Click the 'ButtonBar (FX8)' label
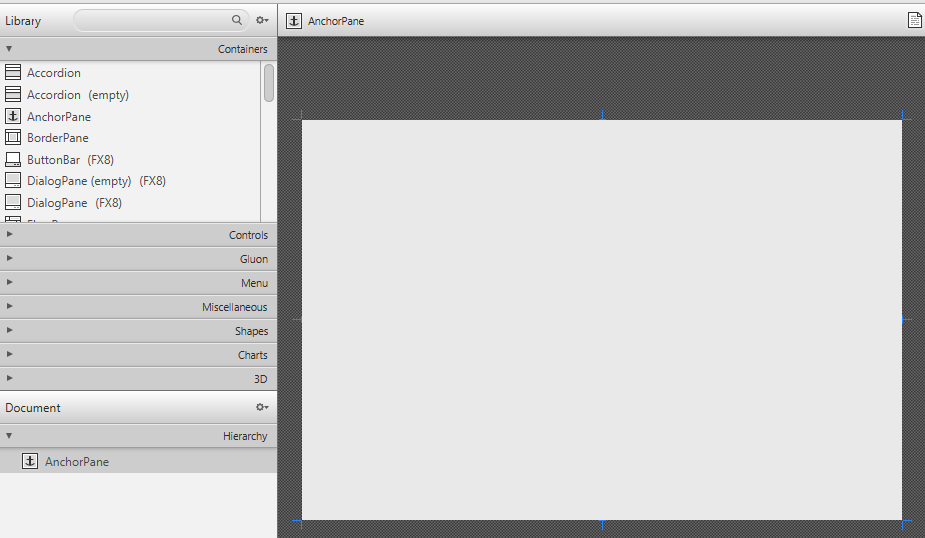Image resolution: width=925 pixels, height=538 pixels. pos(70,160)
